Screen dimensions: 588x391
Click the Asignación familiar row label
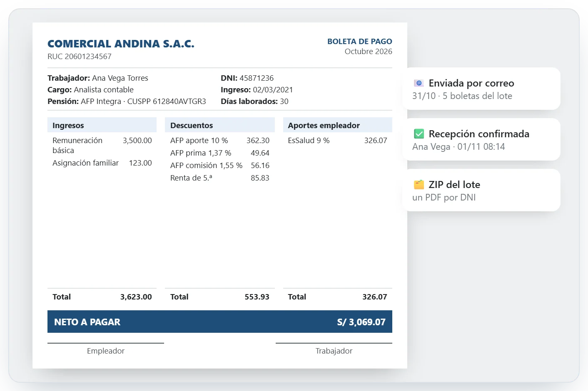(85, 163)
